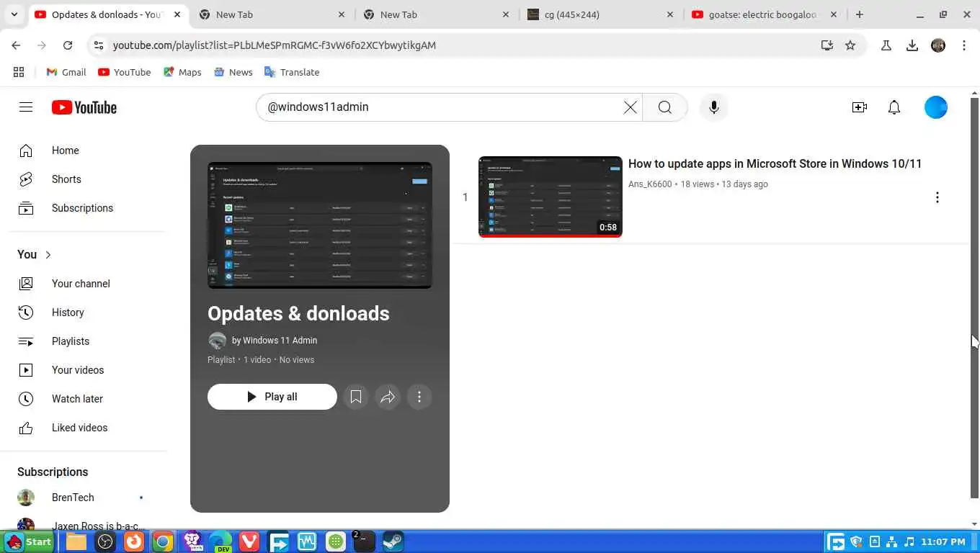Switch to the first New Tab

click(271, 14)
